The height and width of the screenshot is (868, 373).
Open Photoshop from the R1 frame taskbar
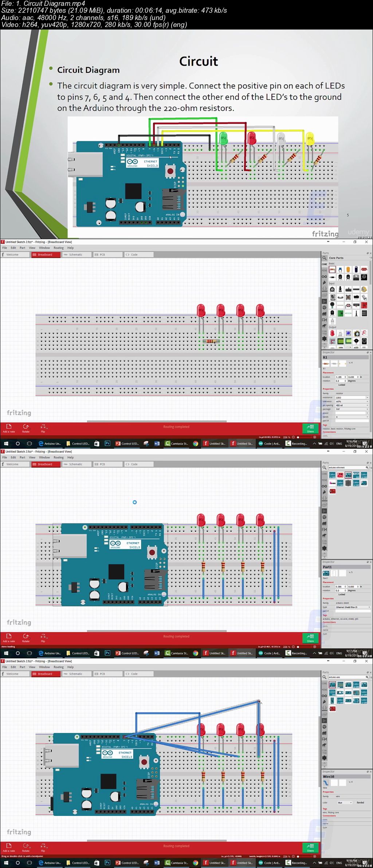(107, 444)
